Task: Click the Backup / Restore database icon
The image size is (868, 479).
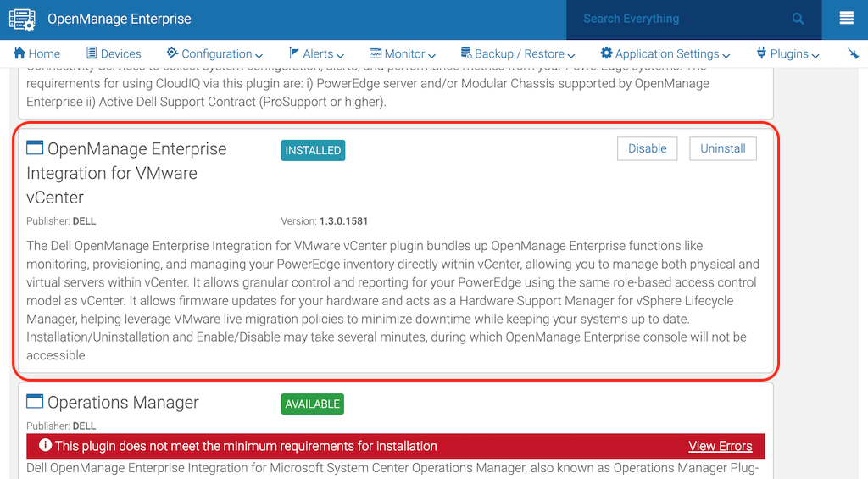Action: click(x=466, y=53)
